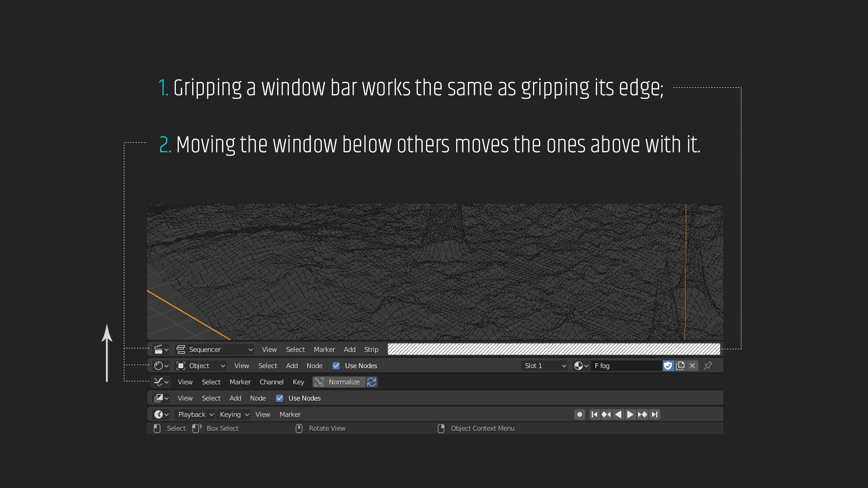Click the auto-keying record button
The image size is (868, 488).
tap(580, 414)
